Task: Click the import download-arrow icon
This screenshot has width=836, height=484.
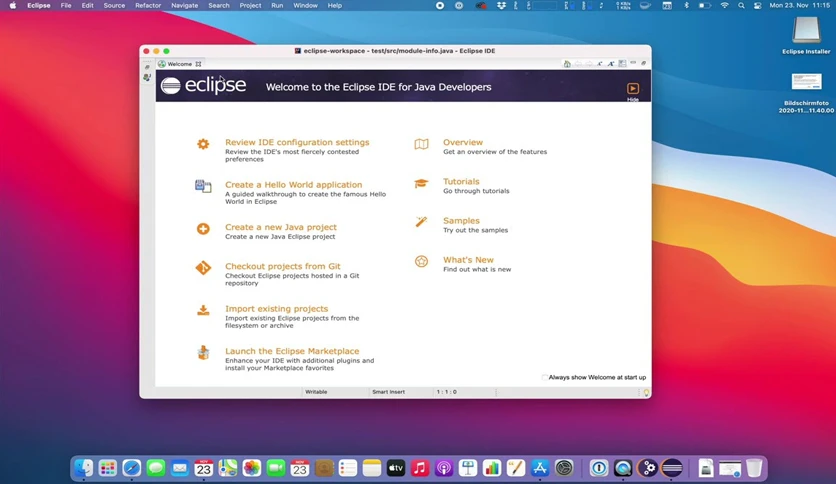Action: click(203, 310)
